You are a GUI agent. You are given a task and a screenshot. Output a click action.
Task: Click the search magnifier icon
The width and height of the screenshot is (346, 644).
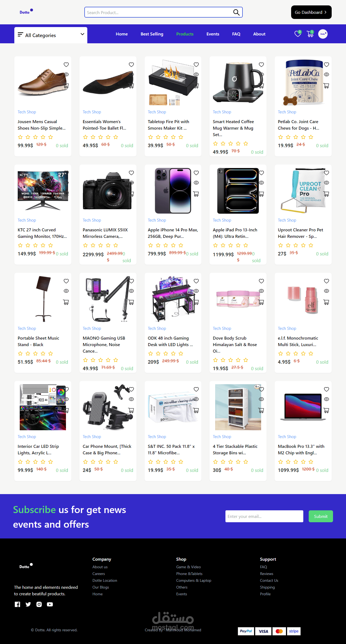point(236,12)
